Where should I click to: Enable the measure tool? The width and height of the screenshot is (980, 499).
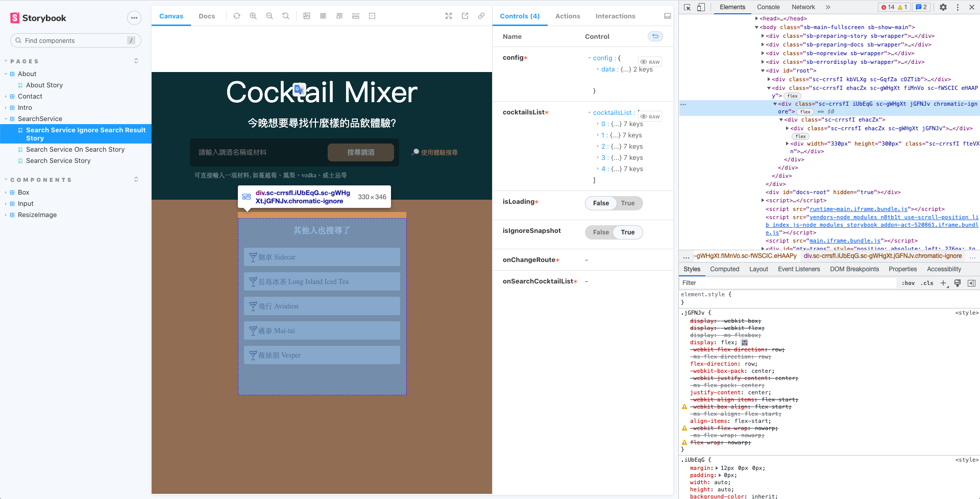(x=356, y=16)
